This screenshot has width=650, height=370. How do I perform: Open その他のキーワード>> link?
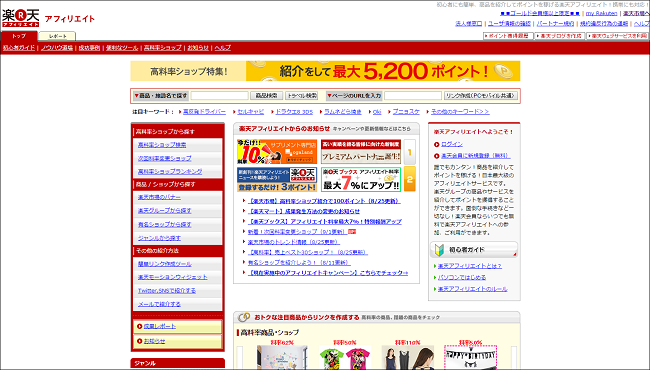tap(460, 112)
